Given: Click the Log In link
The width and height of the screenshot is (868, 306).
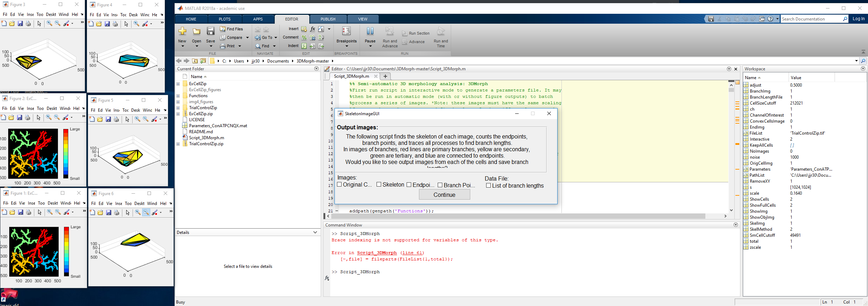Looking at the screenshot, I should pyautogui.click(x=858, y=19).
